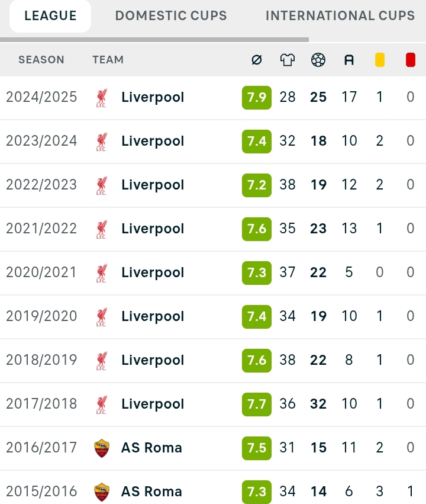Click the red card column icon
Image resolution: width=426 pixels, height=504 pixels.
coord(411,60)
